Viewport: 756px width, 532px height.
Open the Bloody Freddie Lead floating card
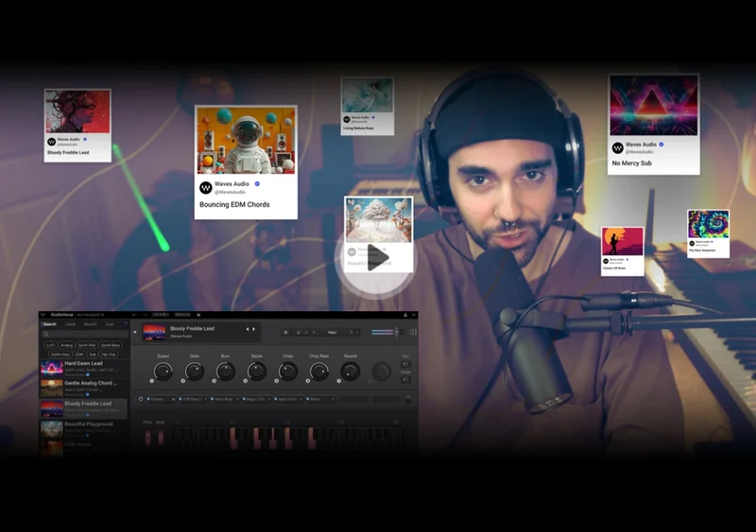[77, 126]
